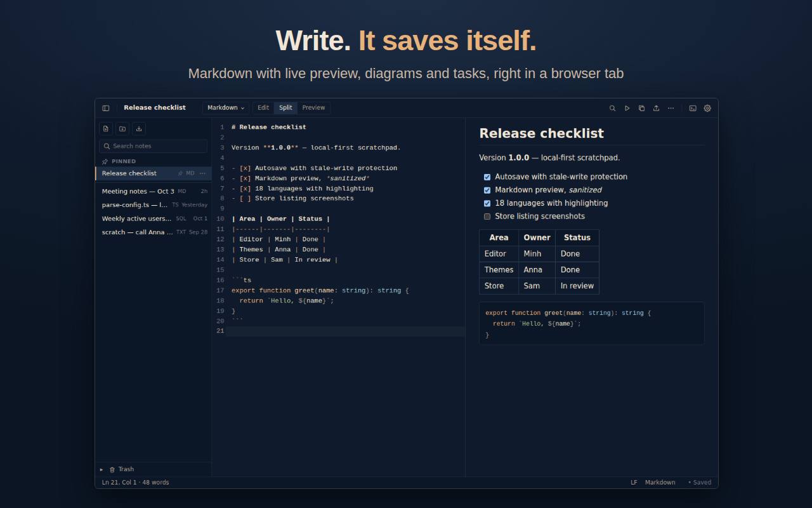This screenshot has width=812, height=508.
Task: Create a new note with the file-plus icon
Action: [106, 129]
